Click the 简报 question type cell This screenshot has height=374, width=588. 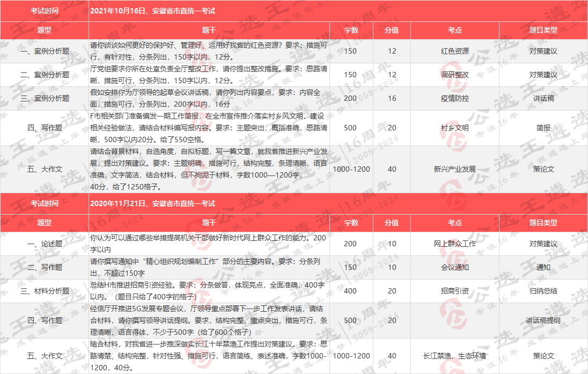click(x=543, y=128)
